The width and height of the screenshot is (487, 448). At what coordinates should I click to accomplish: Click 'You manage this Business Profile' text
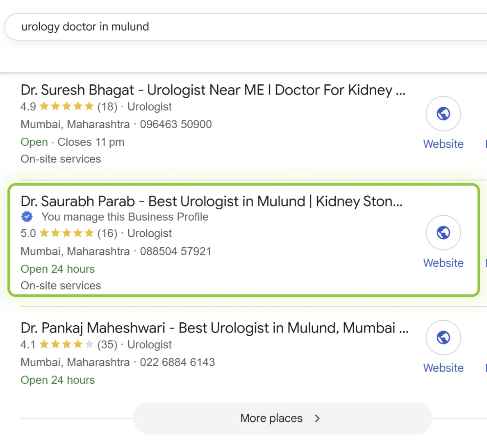pyautogui.click(x=125, y=217)
